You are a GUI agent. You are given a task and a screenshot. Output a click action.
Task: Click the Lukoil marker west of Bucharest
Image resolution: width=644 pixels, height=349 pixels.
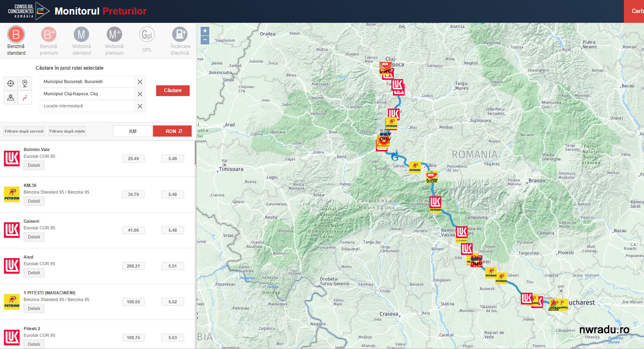(x=527, y=298)
